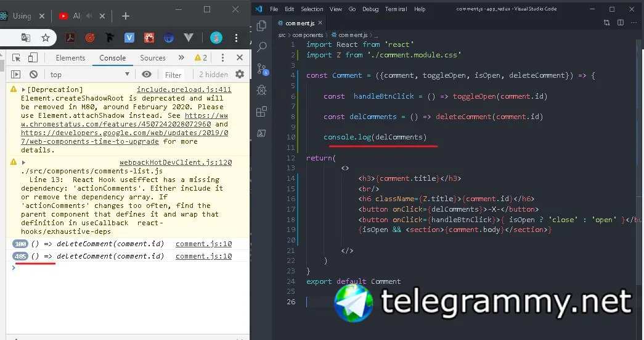Image resolution: width=644 pixels, height=340 pixels.
Task: Open the Extensions view icon
Action: click(x=262, y=112)
